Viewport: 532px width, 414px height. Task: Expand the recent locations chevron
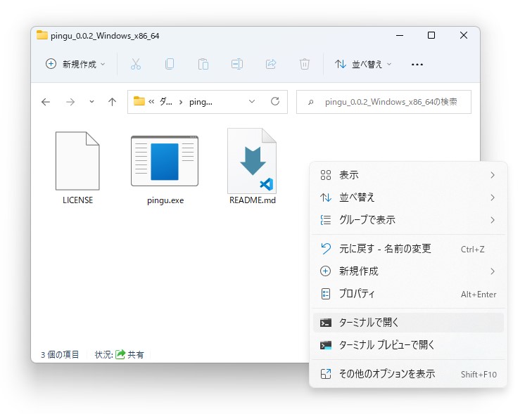pos(91,102)
